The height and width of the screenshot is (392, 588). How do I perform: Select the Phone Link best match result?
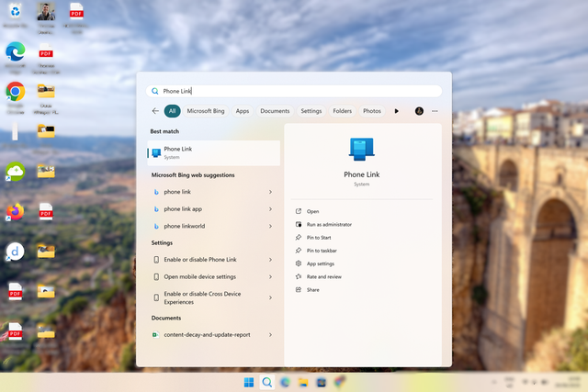pyautogui.click(x=214, y=153)
